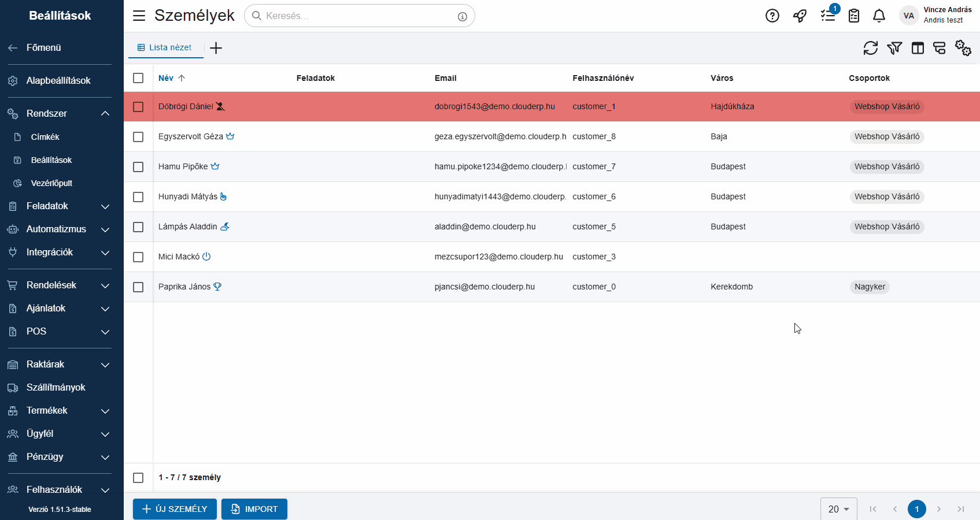Open the help question mark icon

pyautogui.click(x=772, y=16)
